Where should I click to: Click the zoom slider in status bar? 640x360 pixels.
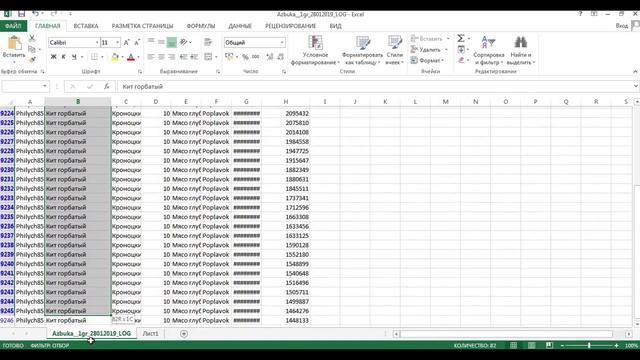coord(589,345)
